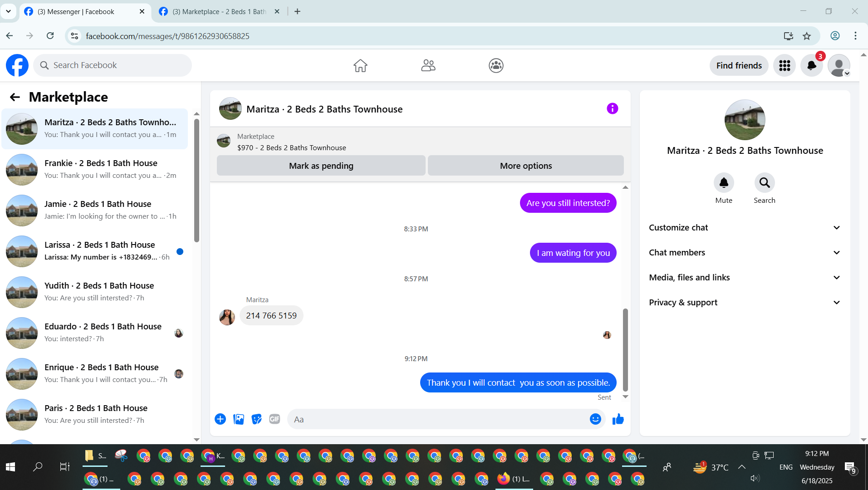Attach a photo using the image icon
The image size is (868, 490).
pyautogui.click(x=238, y=419)
